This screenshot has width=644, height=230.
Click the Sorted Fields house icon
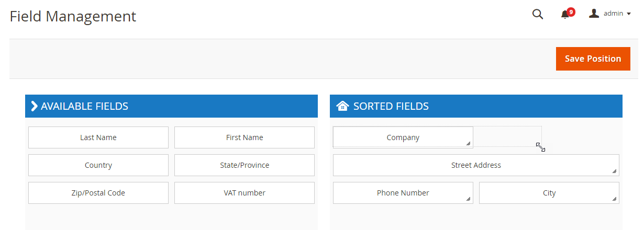342,106
